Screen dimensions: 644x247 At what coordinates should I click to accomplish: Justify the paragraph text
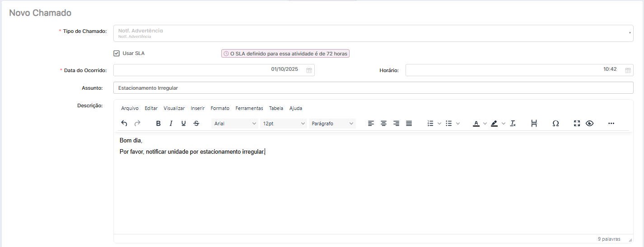pyautogui.click(x=409, y=123)
